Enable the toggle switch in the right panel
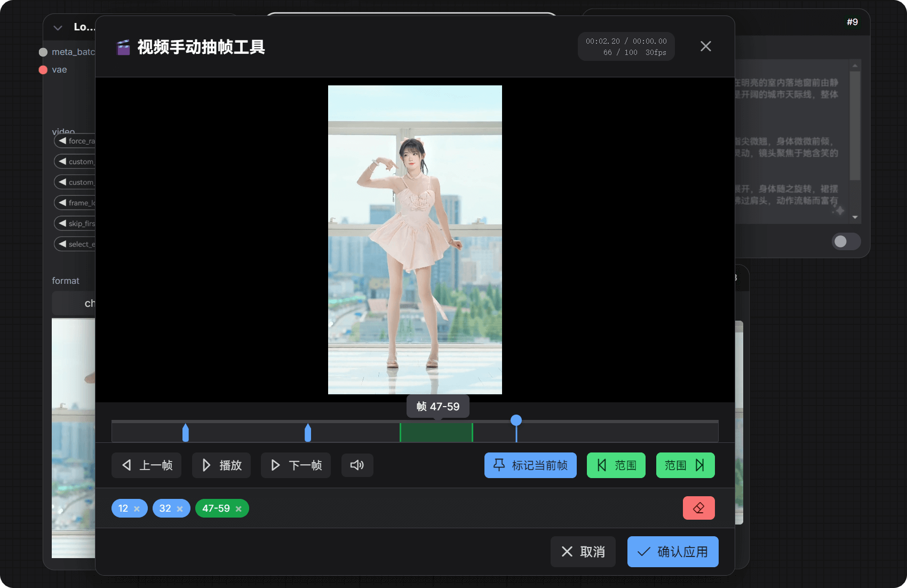Viewport: 907px width, 588px height. (x=846, y=242)
